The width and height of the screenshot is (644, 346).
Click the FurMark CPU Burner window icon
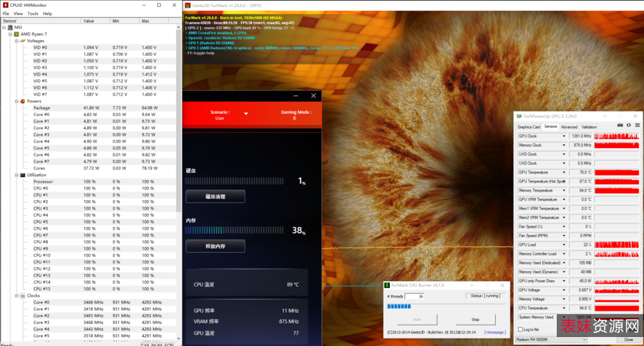[387, 285]
